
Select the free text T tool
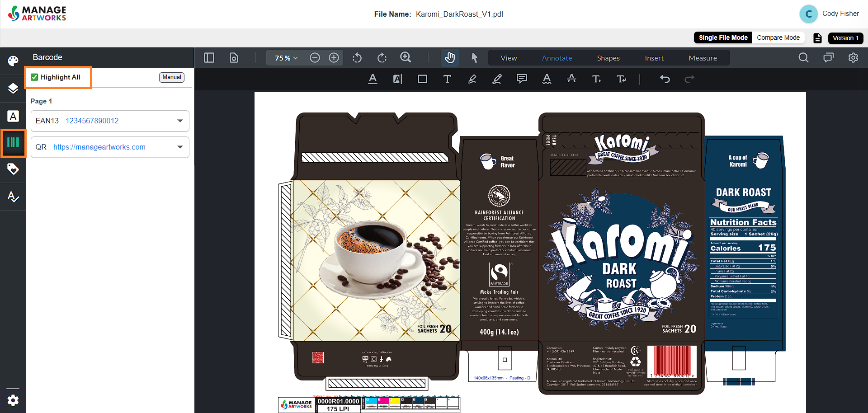pos(447,79)
